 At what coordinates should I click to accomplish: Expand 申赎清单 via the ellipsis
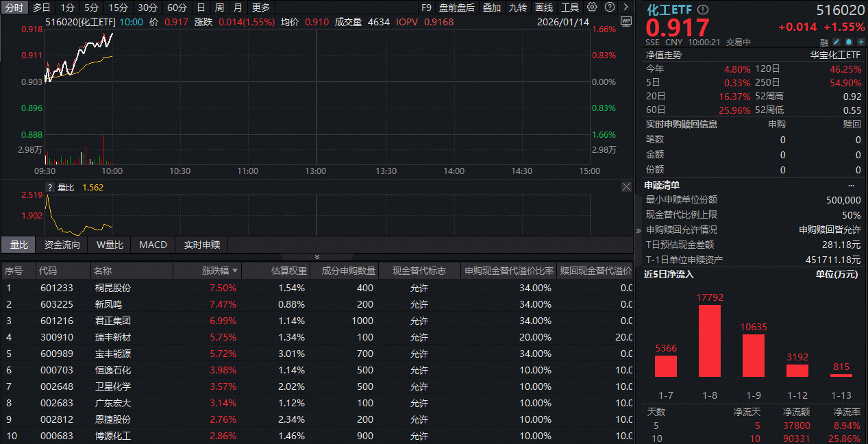pyautogui.click(x=851, y=184)
